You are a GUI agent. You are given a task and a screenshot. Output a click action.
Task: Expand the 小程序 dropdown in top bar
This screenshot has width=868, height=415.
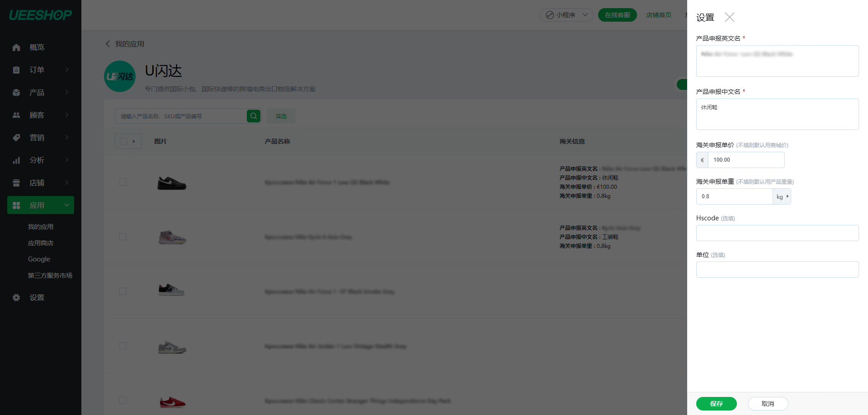coord(566,15)
